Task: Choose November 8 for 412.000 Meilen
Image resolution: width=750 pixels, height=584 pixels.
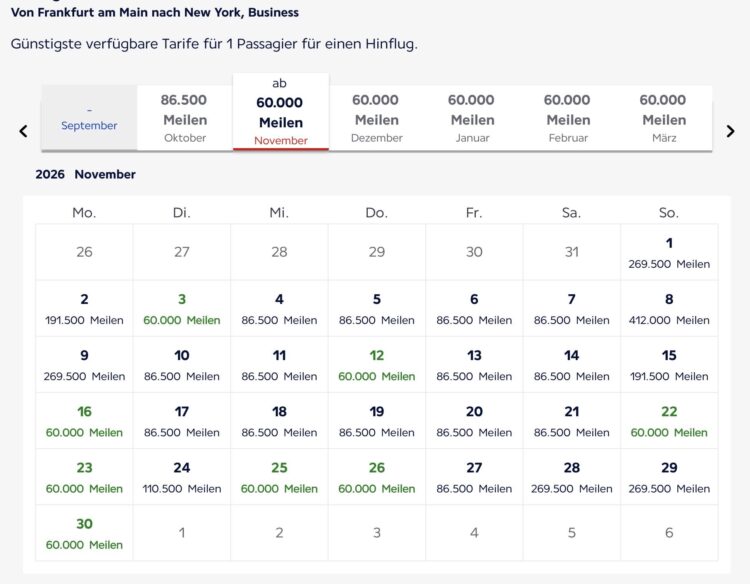Action: point(669,309)
